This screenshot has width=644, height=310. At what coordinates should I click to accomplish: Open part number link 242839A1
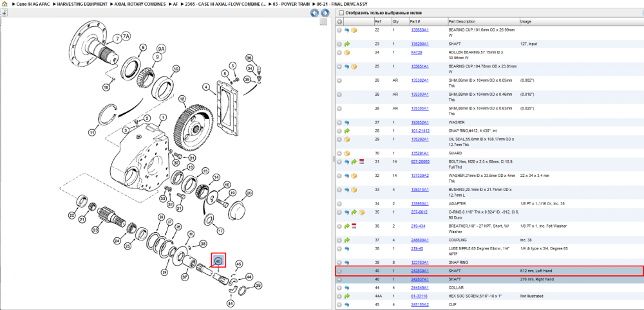click(x=420, y=271)
